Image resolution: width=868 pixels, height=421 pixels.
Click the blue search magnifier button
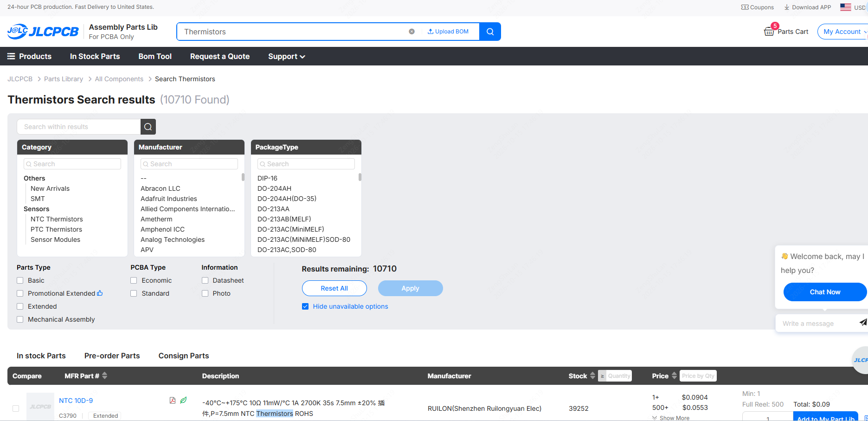pos(490,32)
